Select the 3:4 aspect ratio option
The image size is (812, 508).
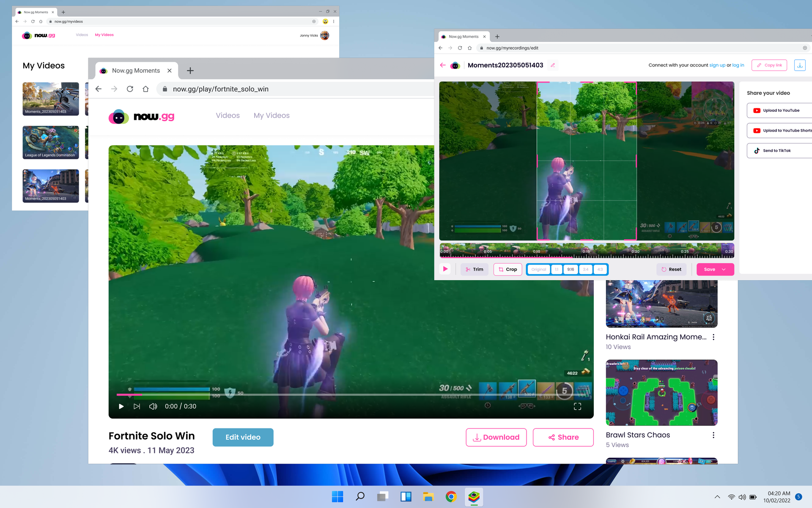coord(586,269)
